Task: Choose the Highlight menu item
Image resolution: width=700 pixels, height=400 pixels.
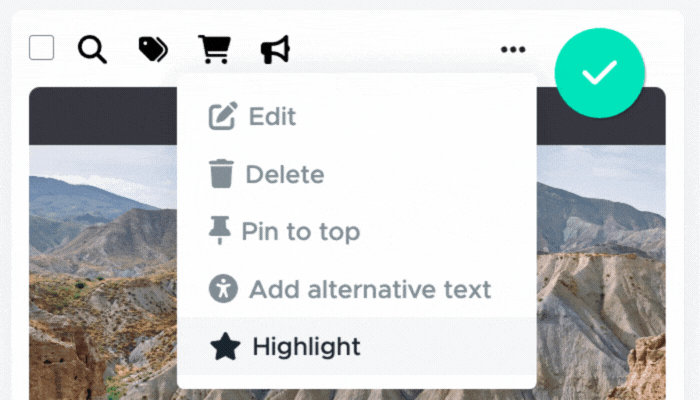Action: pyautogui.click(x=357, y=346)
